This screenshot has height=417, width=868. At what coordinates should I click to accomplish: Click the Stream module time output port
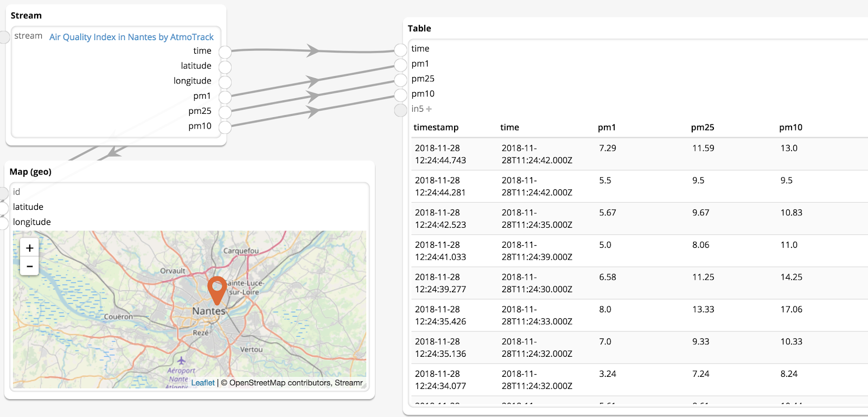click(225, 52)
